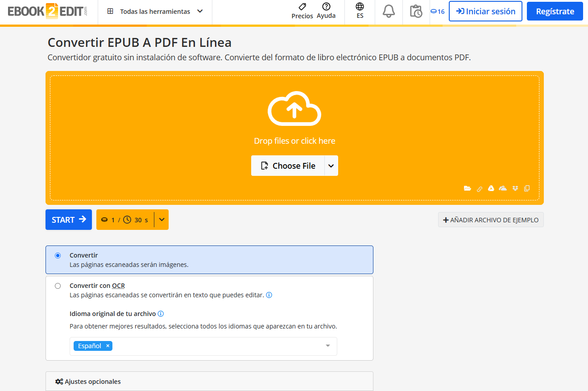The height and width of the screenshot is (391, 588).
Task: Select the Convertir option
Action: coord(58,255)
